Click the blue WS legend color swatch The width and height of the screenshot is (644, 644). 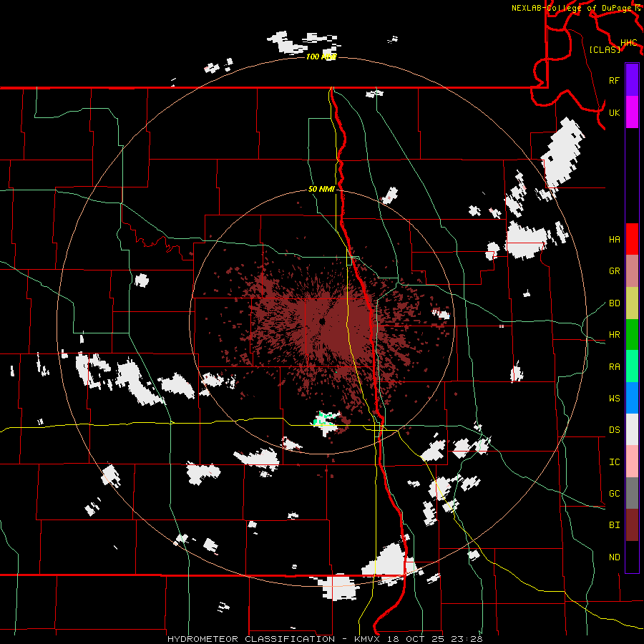tap(632, 398)
